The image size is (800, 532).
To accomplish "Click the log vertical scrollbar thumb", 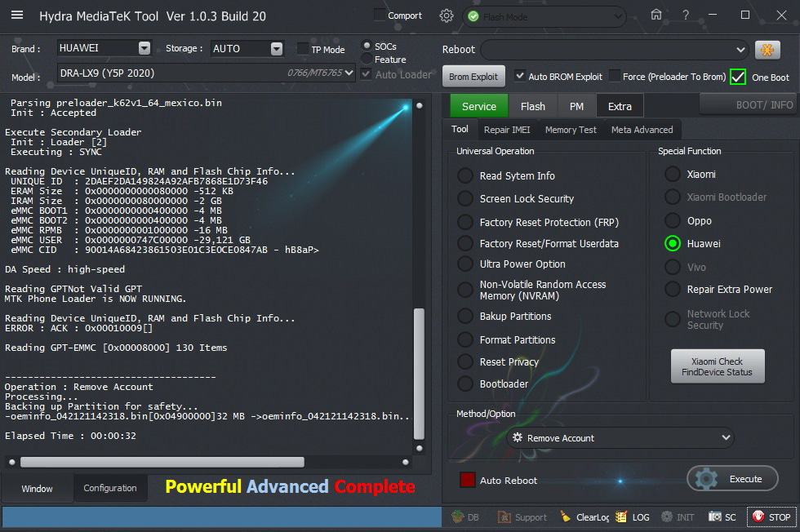I will click(419, 374).
